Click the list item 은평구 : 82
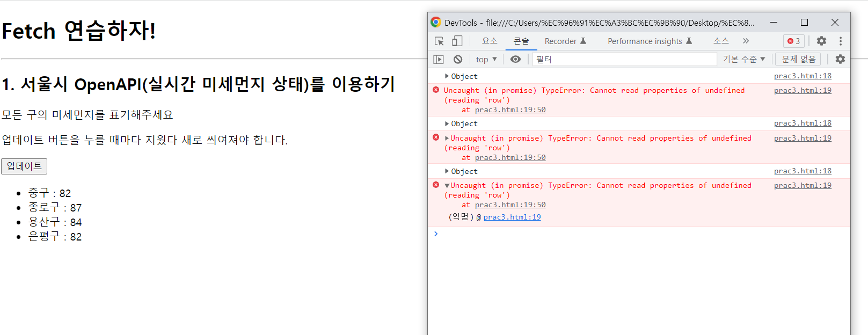 (x=55, y=236)
